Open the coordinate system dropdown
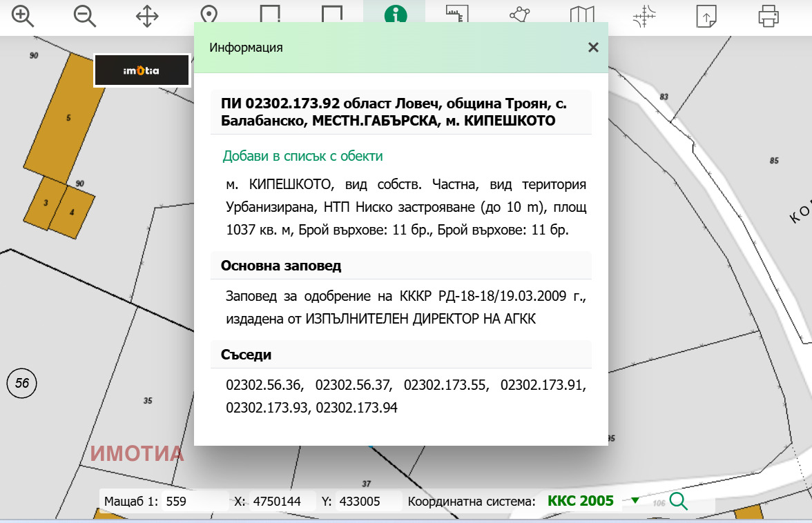Viewport: 812px width, 523px height. click(x=635, y=501)
